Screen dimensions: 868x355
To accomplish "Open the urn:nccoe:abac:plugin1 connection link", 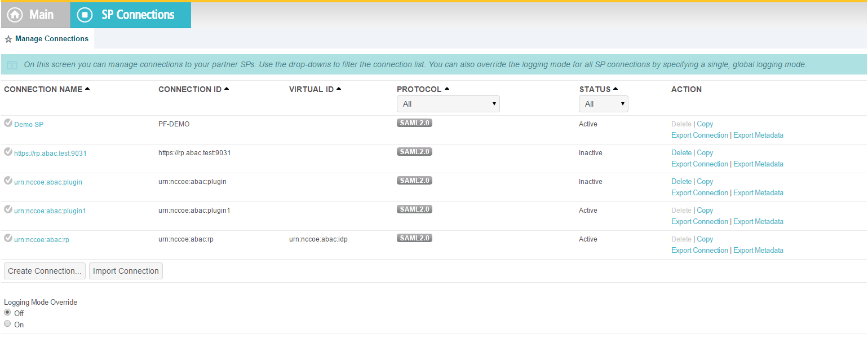I will (50, 211).
